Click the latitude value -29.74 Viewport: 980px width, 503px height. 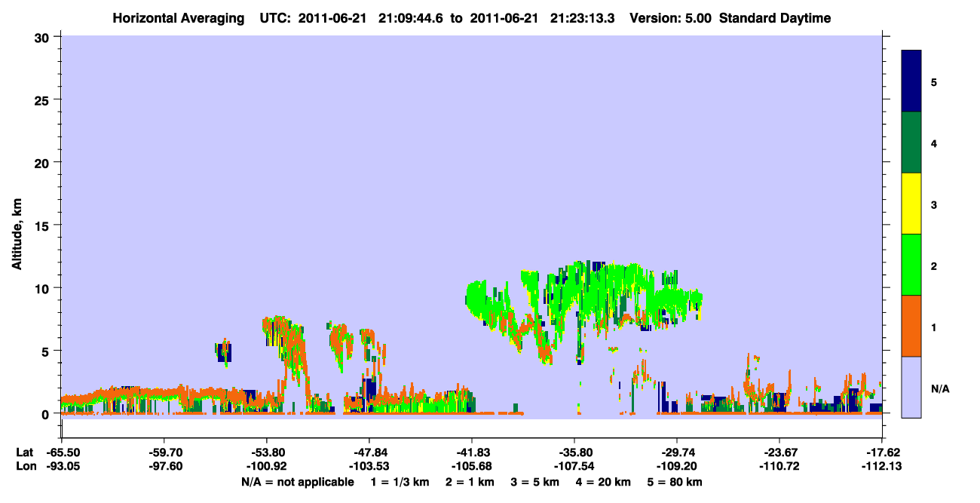click(677, 452)
